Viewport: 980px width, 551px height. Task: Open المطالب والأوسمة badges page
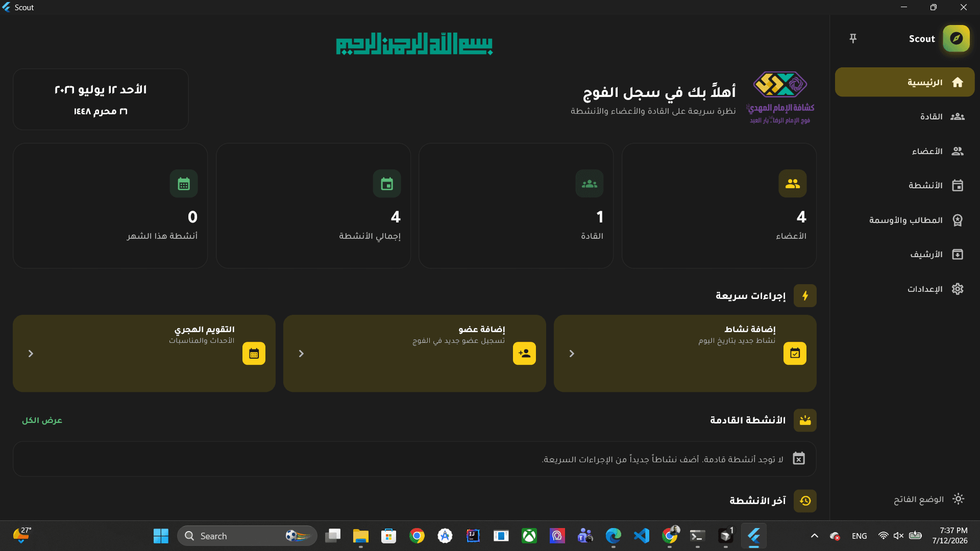tap(904, 220)
